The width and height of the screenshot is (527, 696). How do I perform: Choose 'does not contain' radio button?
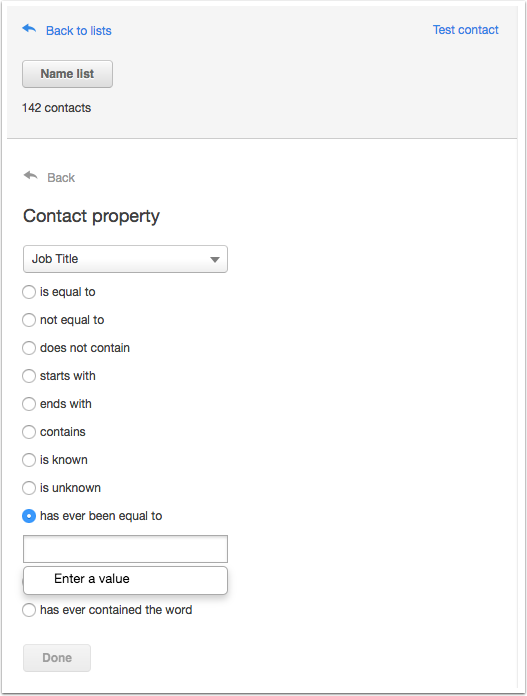coord(29,348)
